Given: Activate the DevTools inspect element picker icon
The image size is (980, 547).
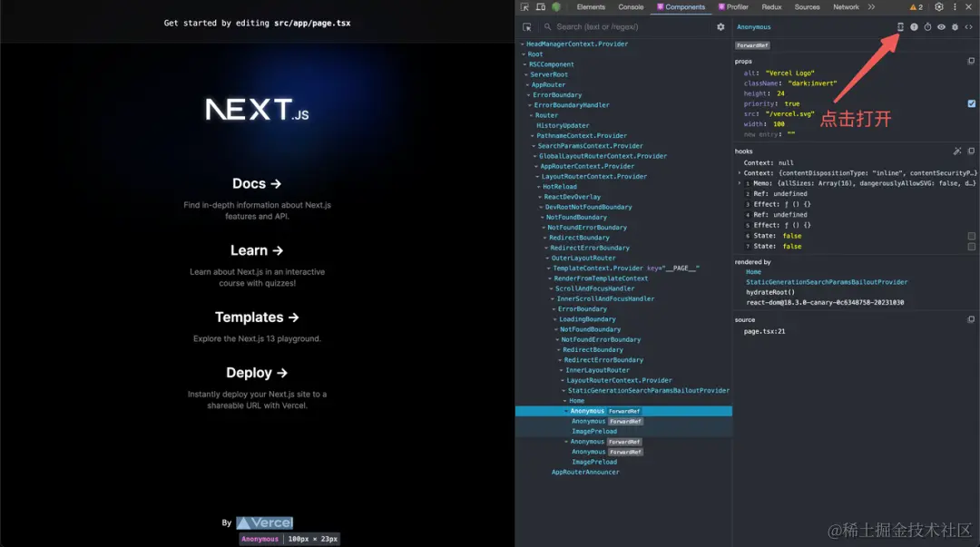Looking at the screenshot, I should [524, 7].
